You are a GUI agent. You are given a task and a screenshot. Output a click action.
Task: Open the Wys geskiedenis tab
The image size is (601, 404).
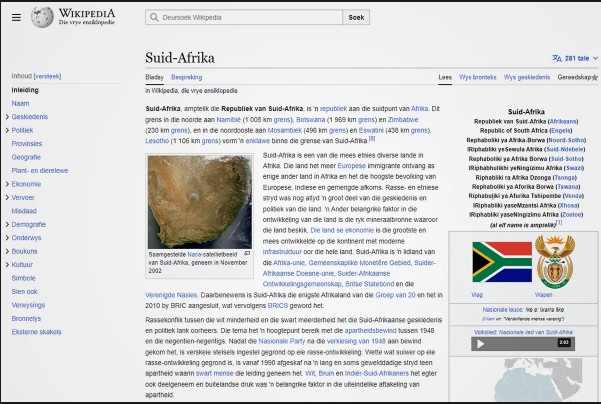(525, 77)
